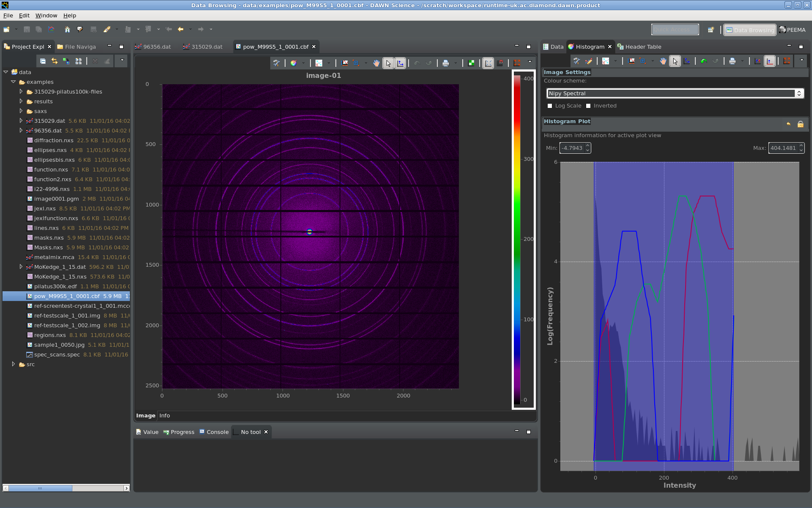Open perspective icon next to Quick Access

pyautogui.click(x=711, y=30)
